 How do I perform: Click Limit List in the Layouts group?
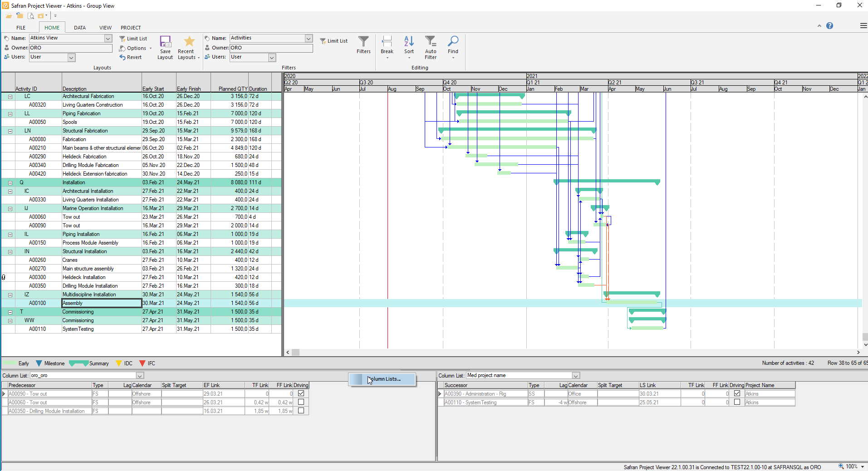[133, 39]
